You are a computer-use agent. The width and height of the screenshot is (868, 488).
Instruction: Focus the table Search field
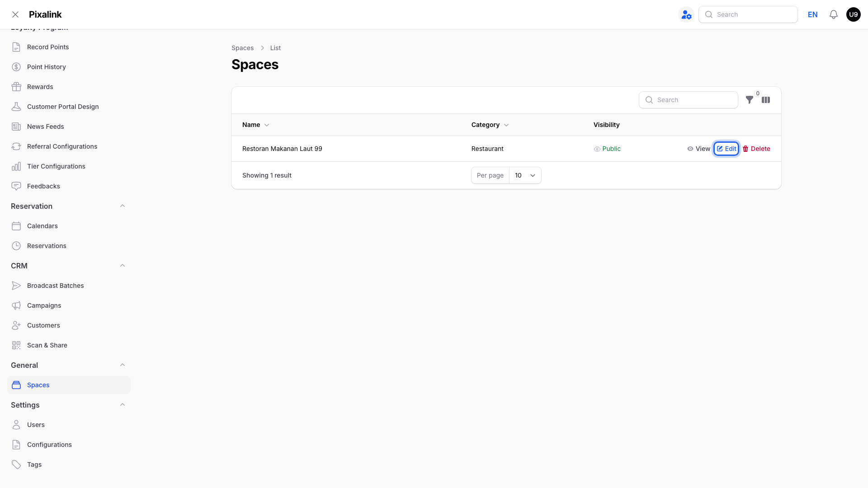pyautogui.click(x=689, y=100)
